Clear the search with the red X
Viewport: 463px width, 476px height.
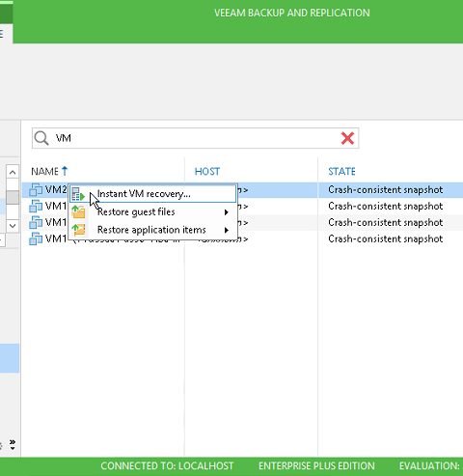pos(347,138)
